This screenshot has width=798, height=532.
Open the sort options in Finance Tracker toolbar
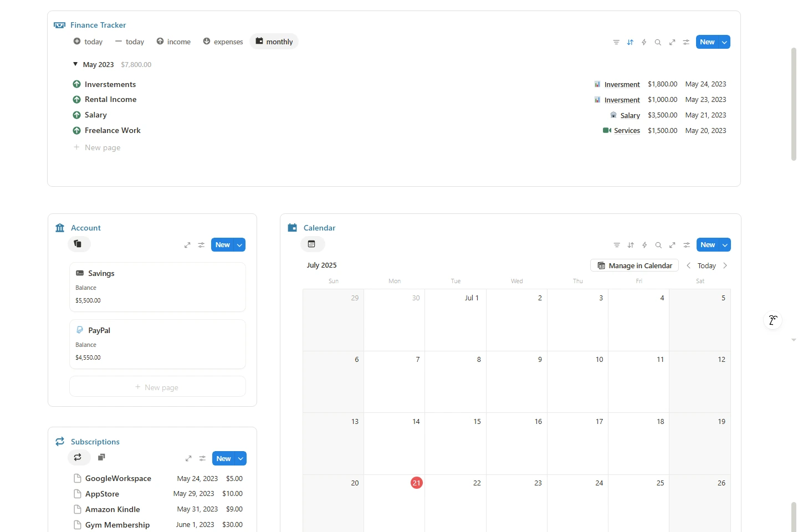click(x=630, y=42)
